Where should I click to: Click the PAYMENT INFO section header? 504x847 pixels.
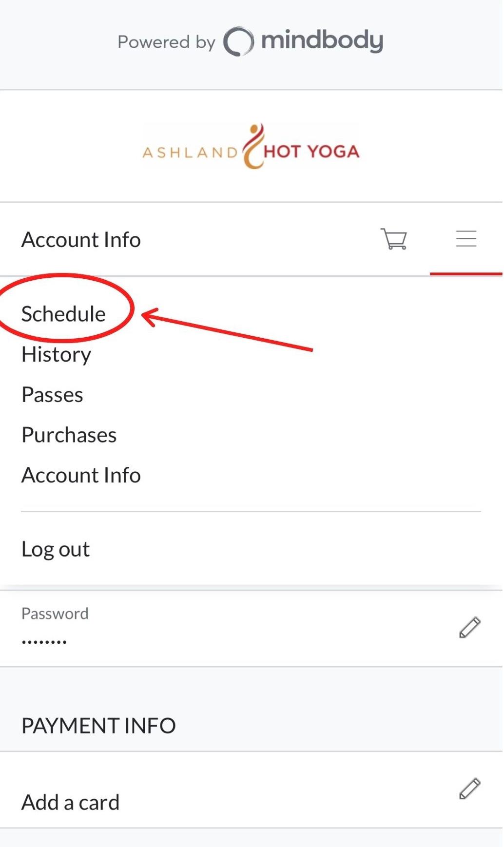pyautogui.click(x=98, y=726)
